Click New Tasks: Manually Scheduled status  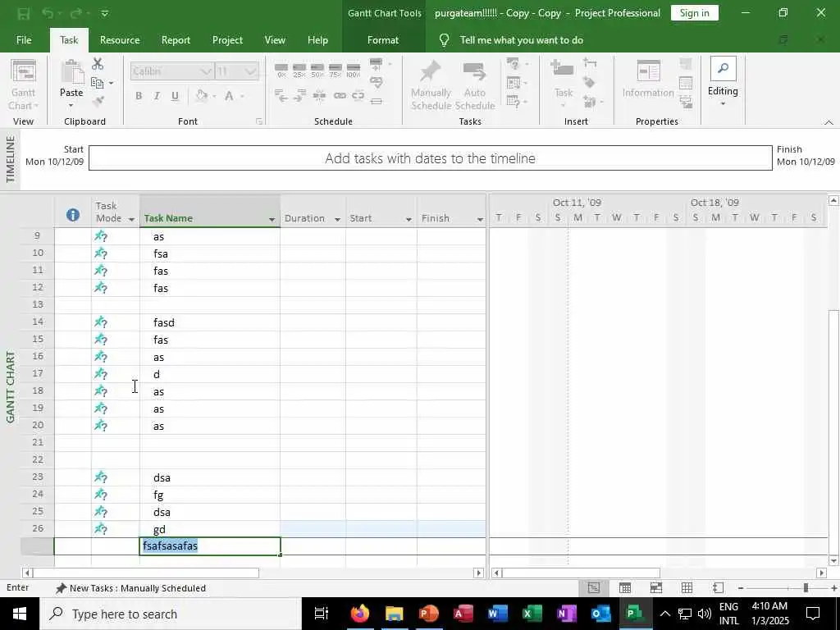coord(130,588)
